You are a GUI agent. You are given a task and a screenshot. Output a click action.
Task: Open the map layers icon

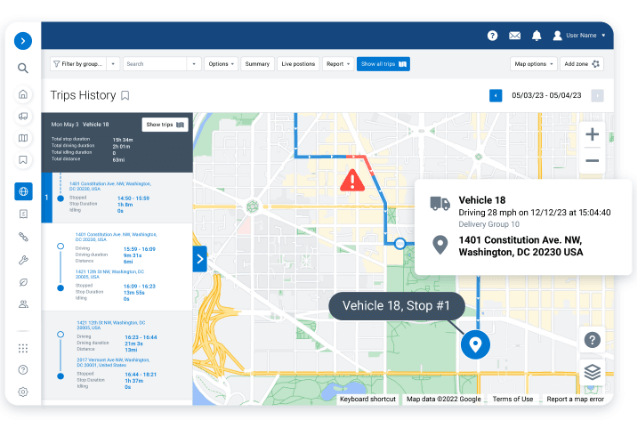[x=592, y=371]
